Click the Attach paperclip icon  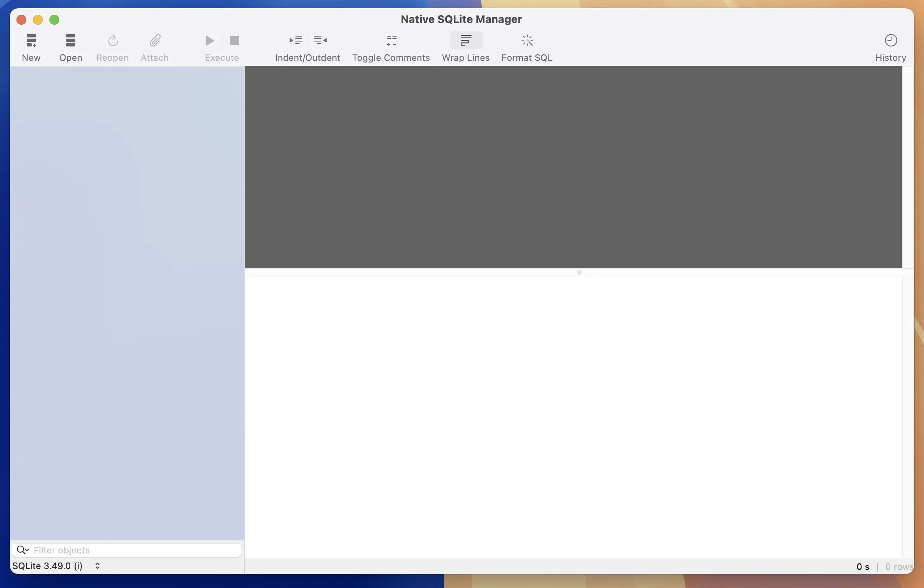[x=155, y=41]
